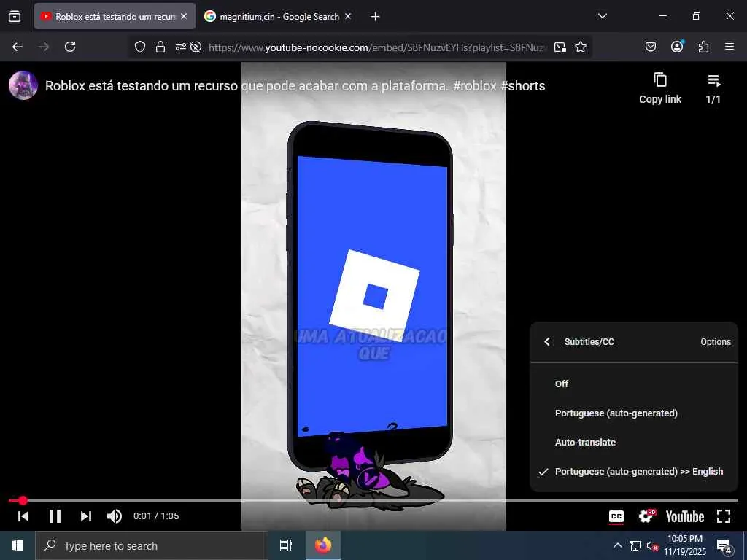Skip to the next video
The width and height of the screenshot is (747, 560).
86,516
